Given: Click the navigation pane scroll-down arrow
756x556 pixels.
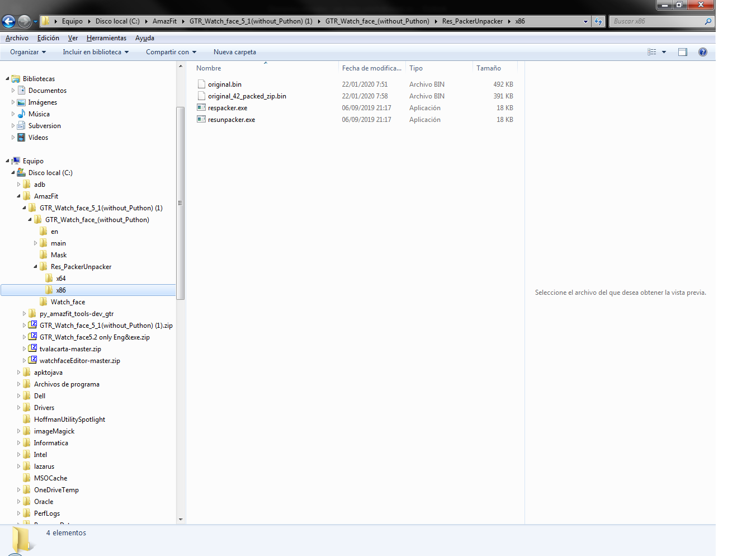Looking at the screenshot, I should point(181,519).
